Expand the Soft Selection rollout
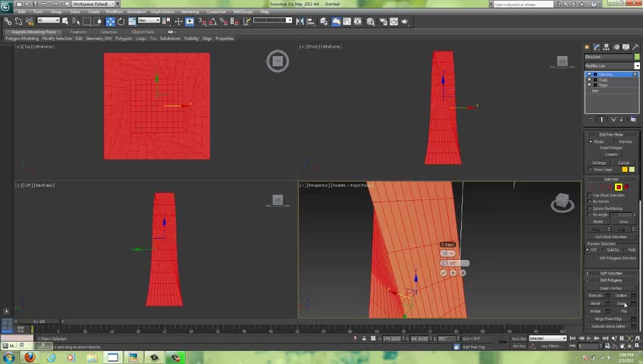The image size is (643, 364). (611, 273)
